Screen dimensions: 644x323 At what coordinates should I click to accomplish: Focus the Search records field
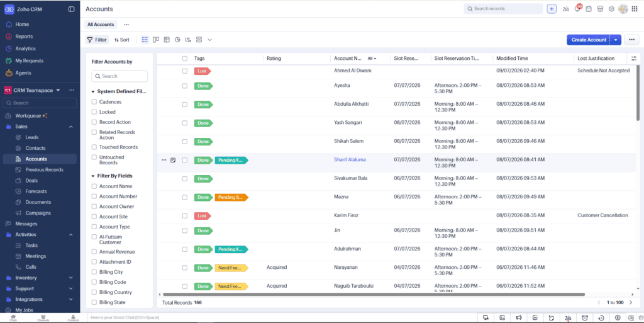coord(503,9)
